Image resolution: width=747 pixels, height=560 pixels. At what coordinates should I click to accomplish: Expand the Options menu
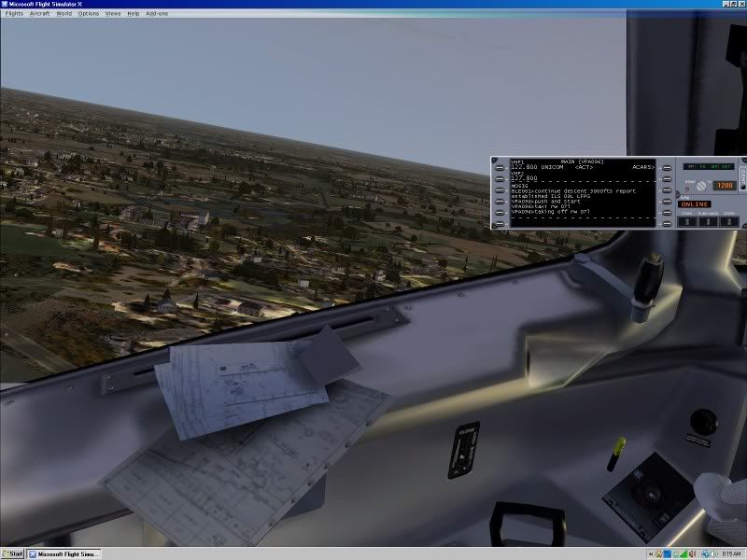click(x=88, y=14)
